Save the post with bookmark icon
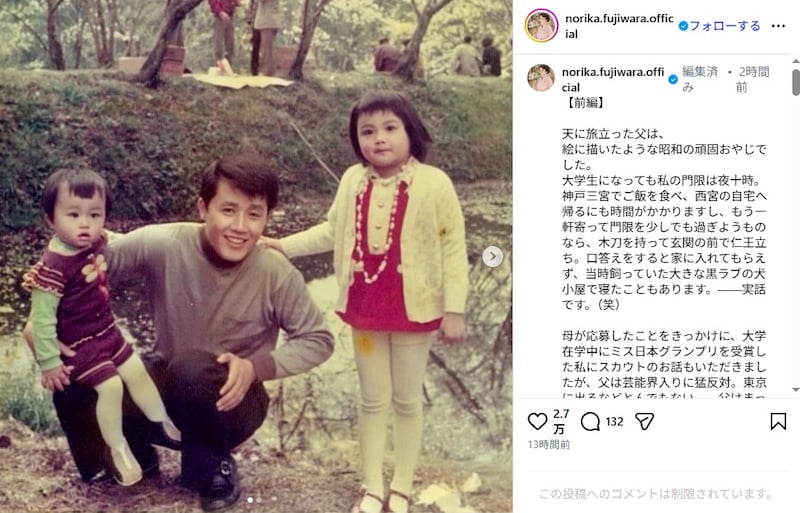800x513 pixels. pos(778,421)
